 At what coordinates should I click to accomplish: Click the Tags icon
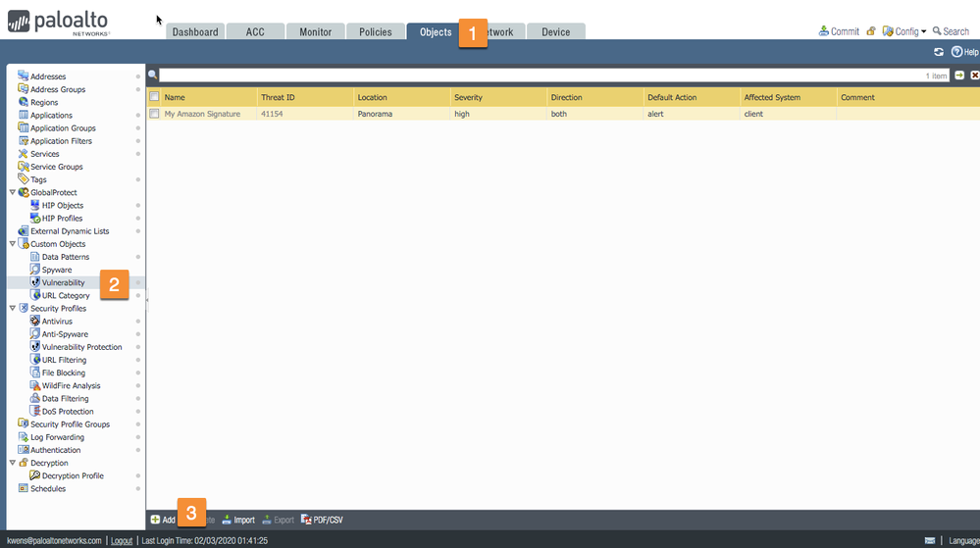click(x=24, y=179)
